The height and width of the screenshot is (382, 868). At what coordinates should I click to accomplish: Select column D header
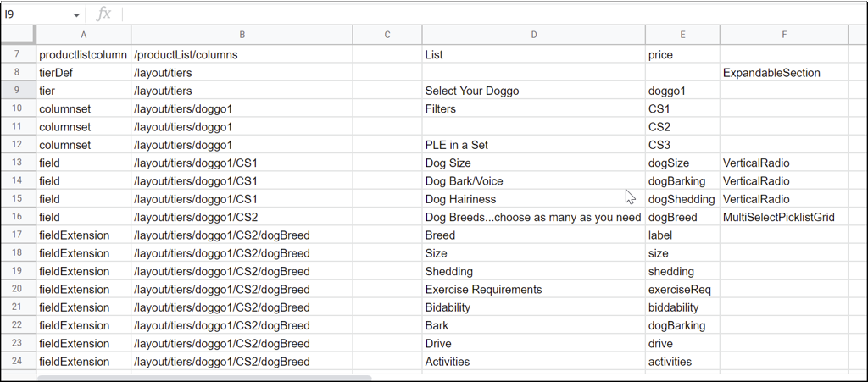[534, 35]
